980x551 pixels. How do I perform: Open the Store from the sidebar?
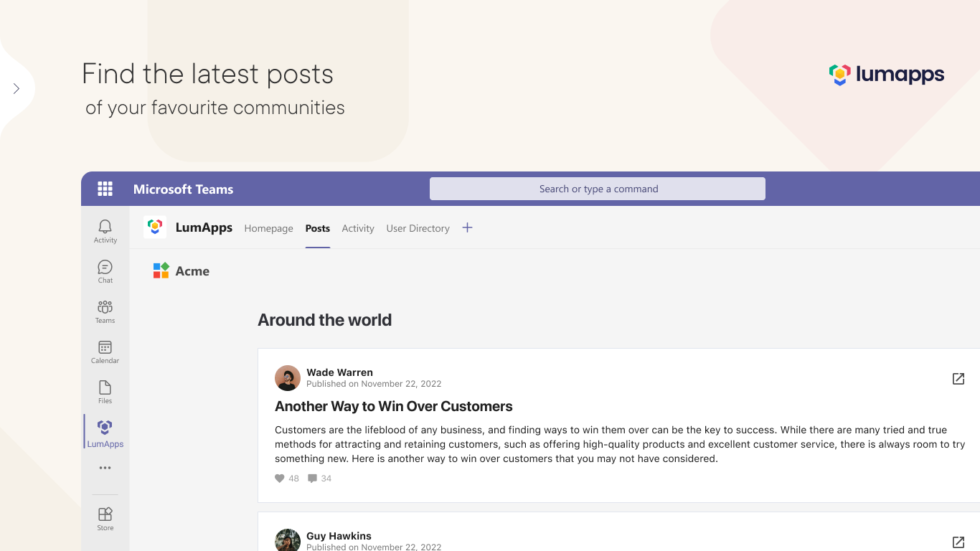point(105,518)
